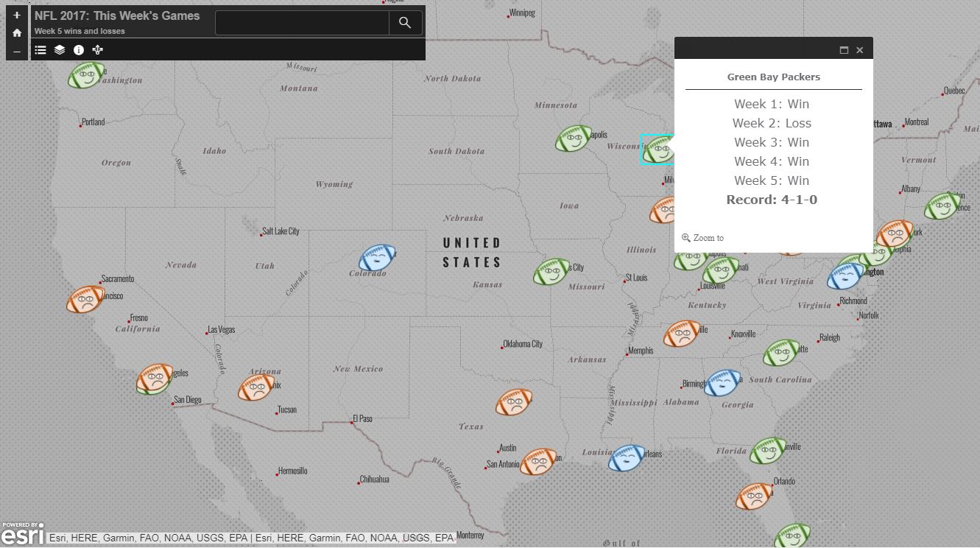Screen dimensions: 980x548
Task: Select the Seattle green football marker
Action: click(x=86, y=75)
